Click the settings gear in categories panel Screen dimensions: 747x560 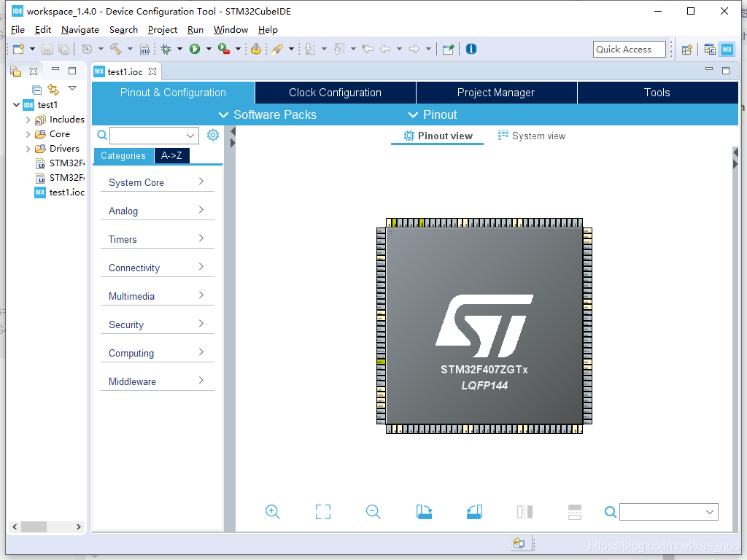point(213,135)
